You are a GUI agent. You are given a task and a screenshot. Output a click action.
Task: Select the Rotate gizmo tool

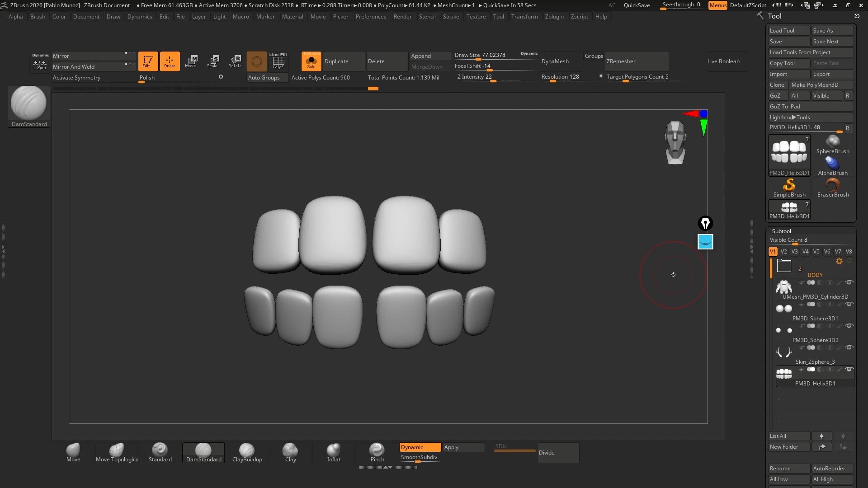235,61
